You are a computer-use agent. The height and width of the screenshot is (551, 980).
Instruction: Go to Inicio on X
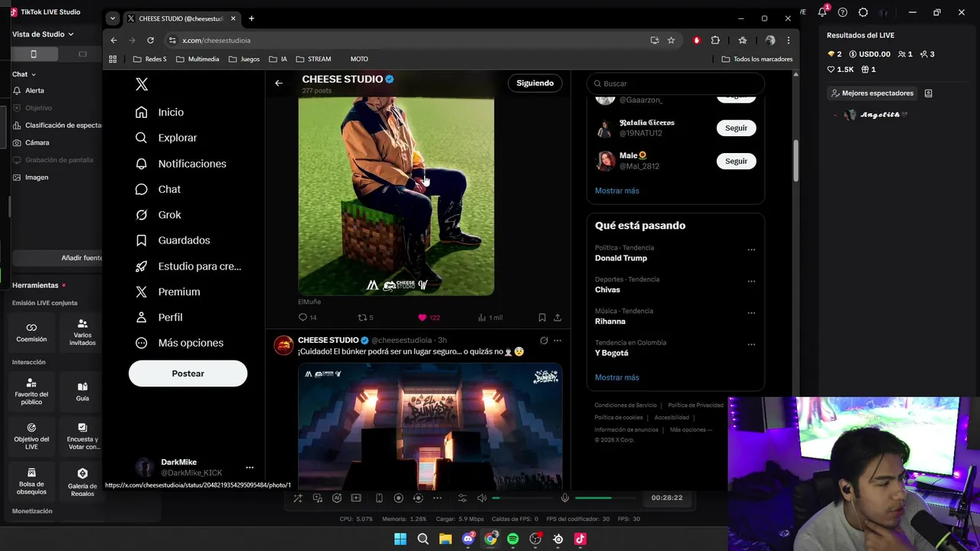[x=159, y=112]
